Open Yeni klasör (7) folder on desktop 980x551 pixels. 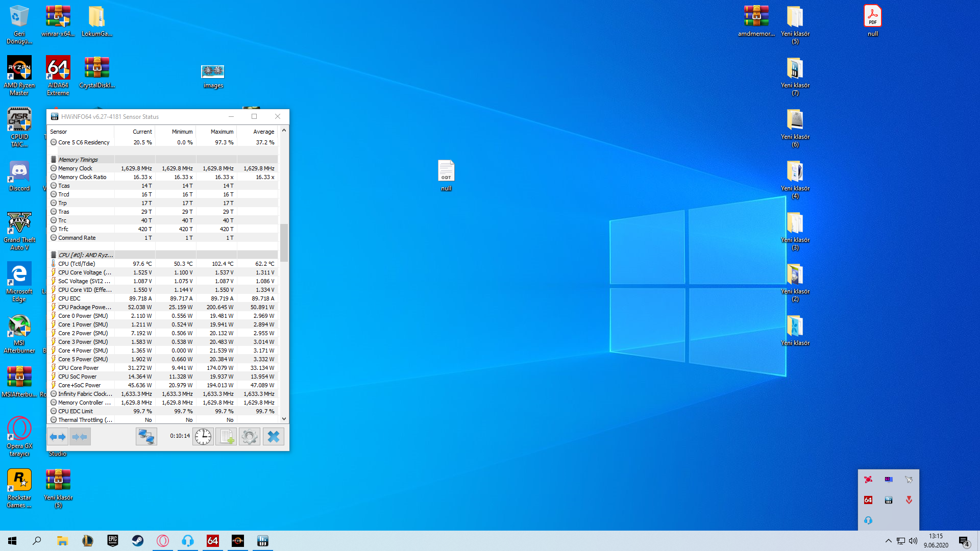(x=795, y=76)
